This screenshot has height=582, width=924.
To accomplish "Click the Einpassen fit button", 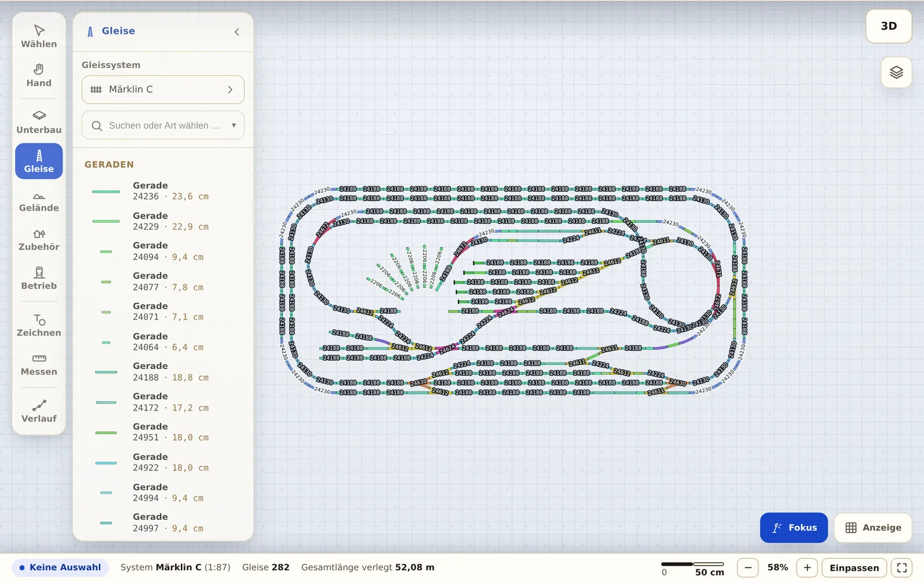I will 854,567.
